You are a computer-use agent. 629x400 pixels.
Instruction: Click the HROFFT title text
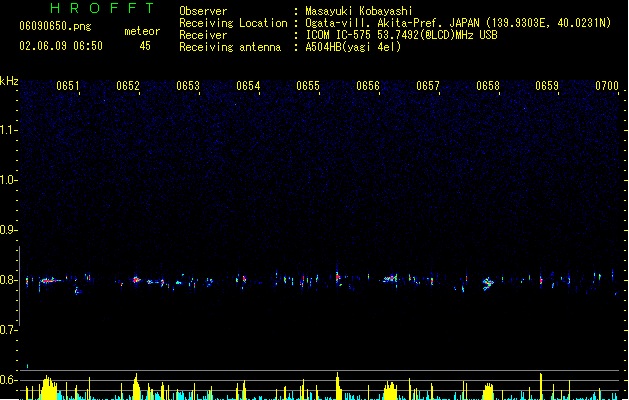(x=103, y=8)
